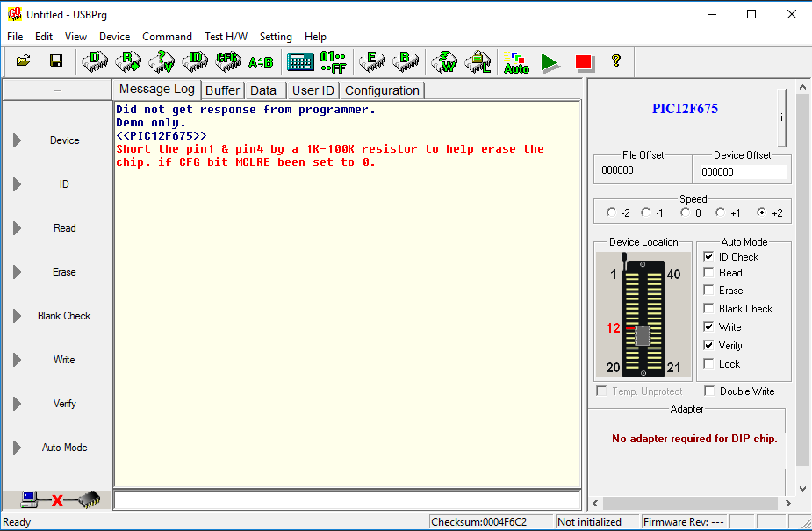Click the chip 'R' read icon
Screen dimensions: 812x531
pos(128,61)
